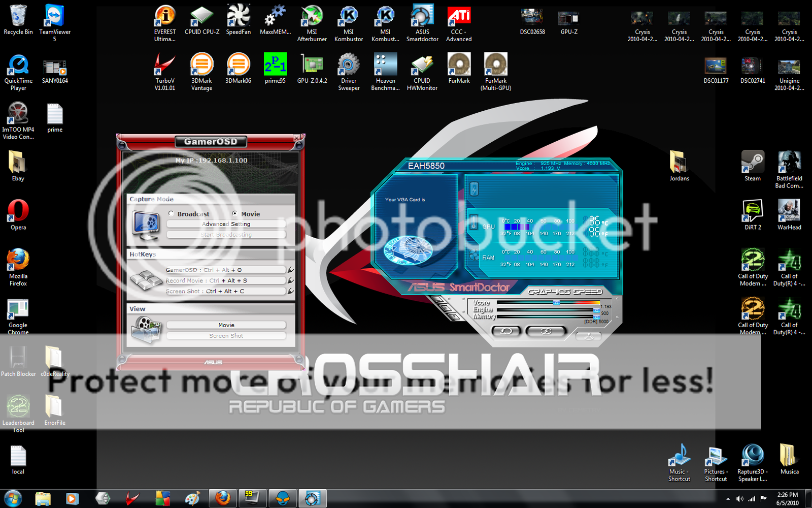Open the CPUID HWMonitor desktop icon

pos(422,72)
